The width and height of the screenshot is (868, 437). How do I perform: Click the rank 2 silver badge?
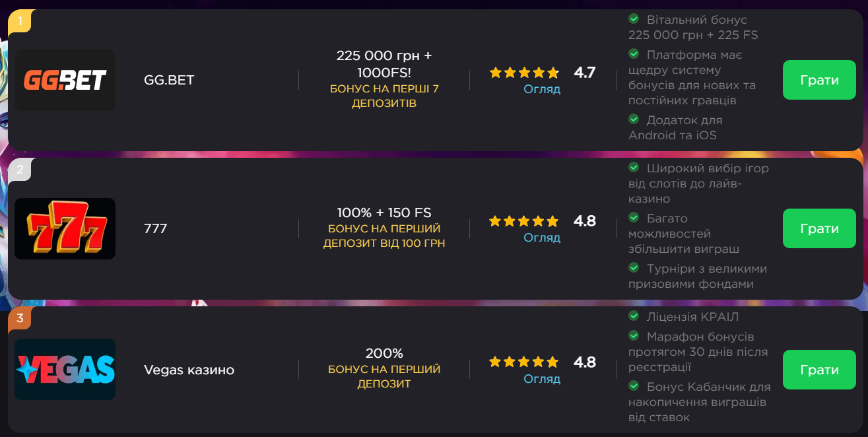[x=20, y=170]
